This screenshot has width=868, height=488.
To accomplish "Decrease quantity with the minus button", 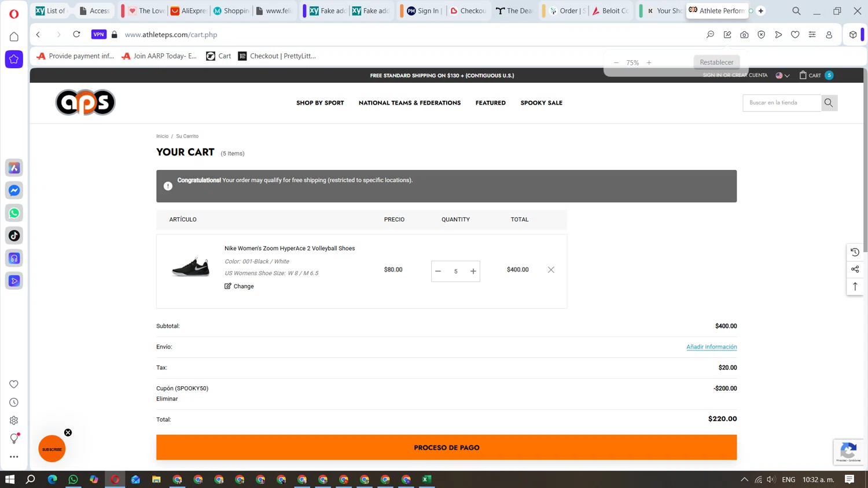I will [x=438, y=271].
